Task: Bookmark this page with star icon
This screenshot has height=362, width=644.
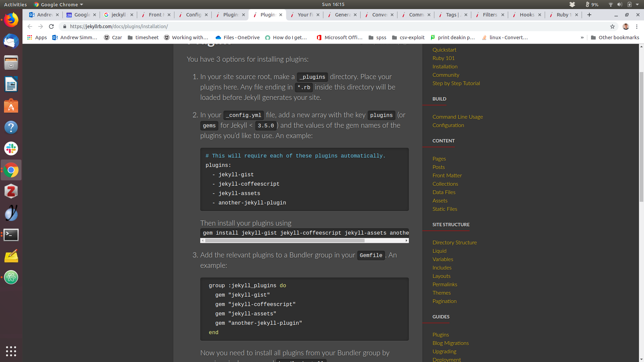Action: 612,26
